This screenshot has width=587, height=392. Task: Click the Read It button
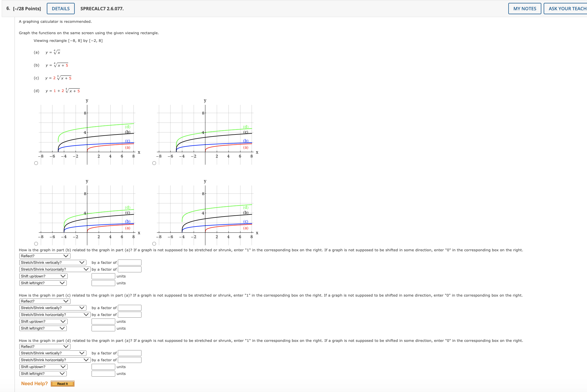62,383
